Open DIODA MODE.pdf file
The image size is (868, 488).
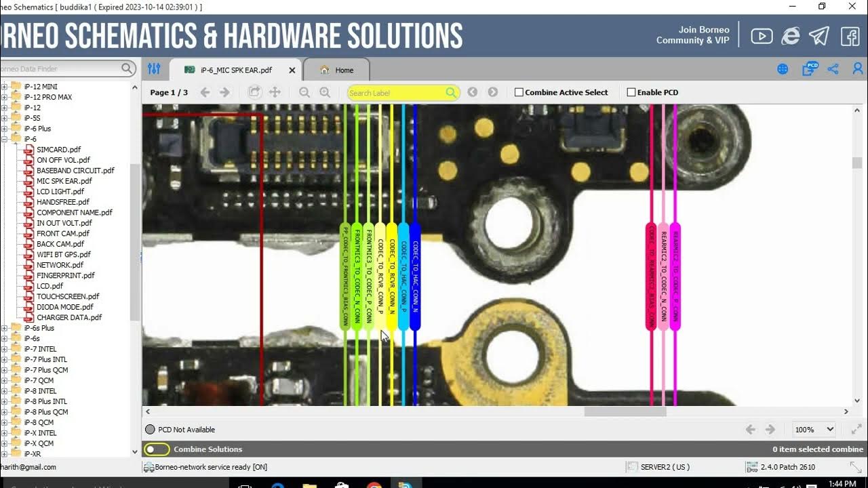pos(64,307)
